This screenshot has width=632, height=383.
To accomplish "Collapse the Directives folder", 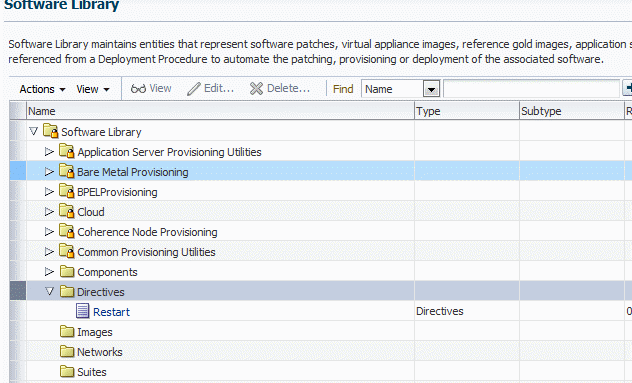I will coord(50,291).
